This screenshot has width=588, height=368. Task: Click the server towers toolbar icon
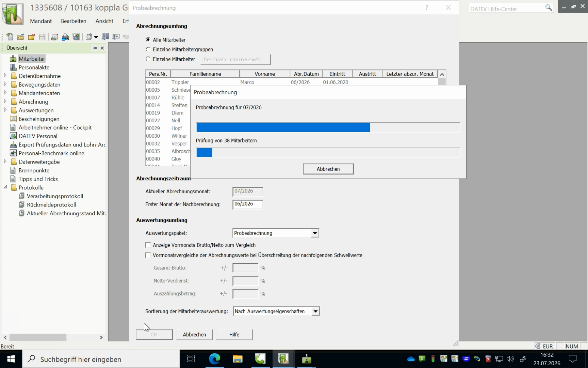point(105,37)
